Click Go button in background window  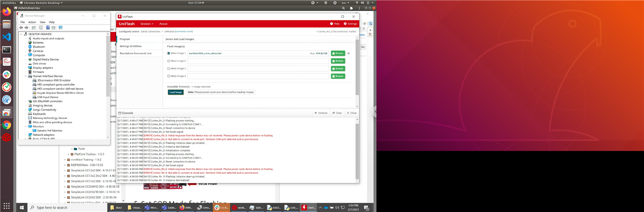(x=362, y=47)
